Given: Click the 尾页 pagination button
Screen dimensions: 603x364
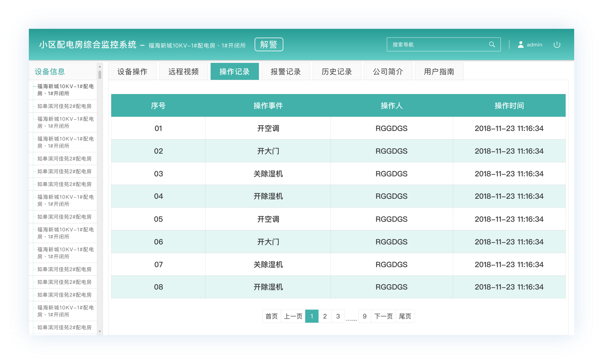Looking at the screenshot, I should point(405,316).
